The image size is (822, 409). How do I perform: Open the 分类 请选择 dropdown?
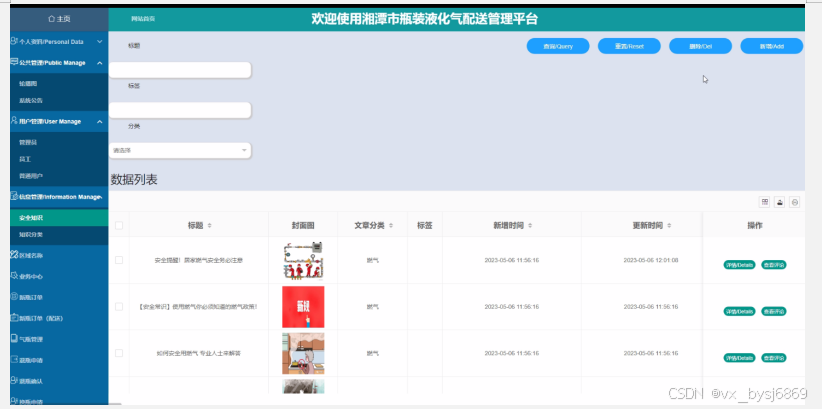click(x=180, y=150)
